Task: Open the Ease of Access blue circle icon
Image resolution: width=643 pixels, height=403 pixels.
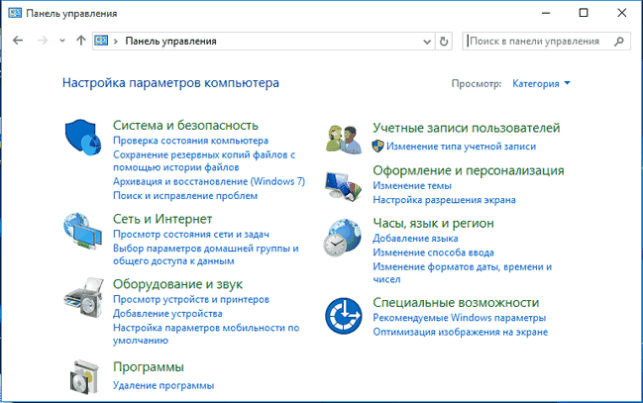Action: pos(344,316)
